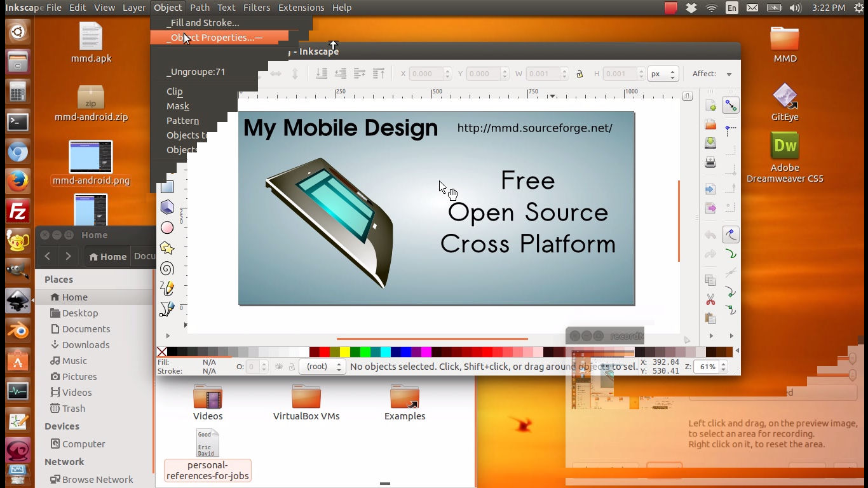
Task: Open the Firefox launcher icon
Action: [18, 182]
